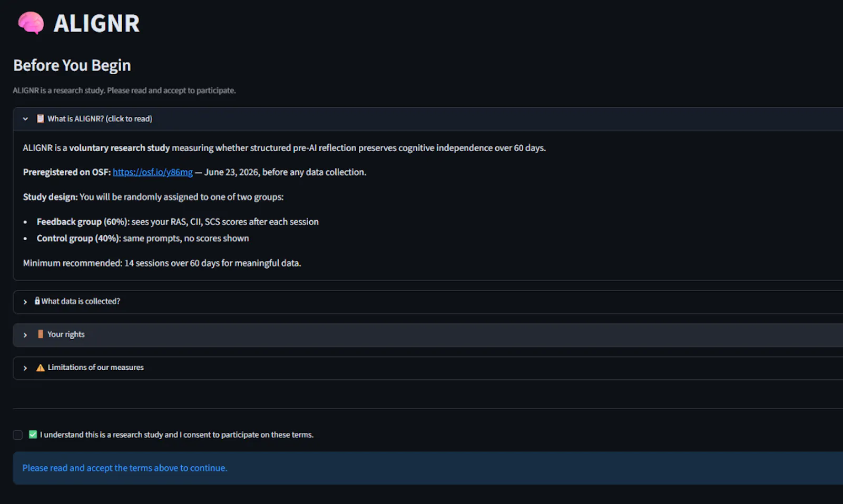843x504 pixels.
Task: Click the green checkmark emoji in consent label
Action: point(33,434)
